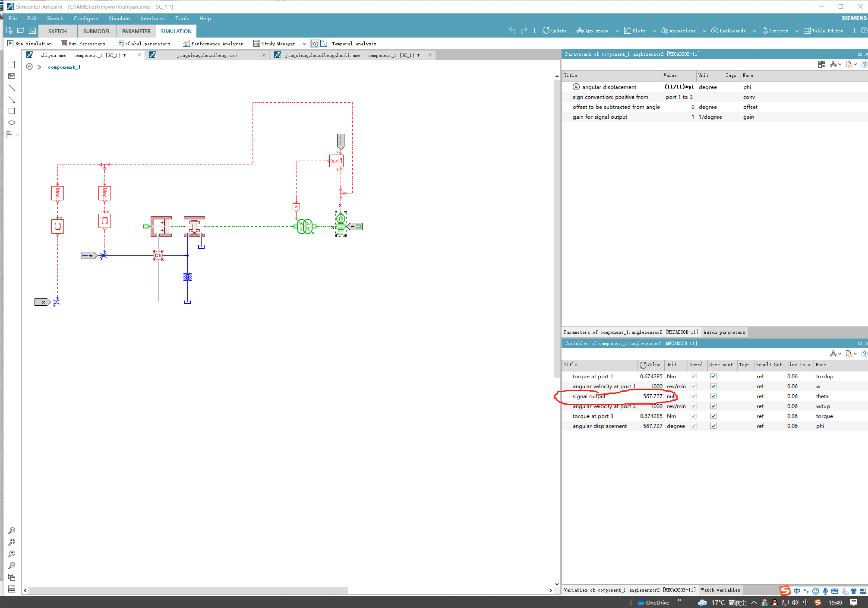The height and width of the screenshot is (608, 868).
Task: Switch to Watch parameters tab
Action: 724,332
